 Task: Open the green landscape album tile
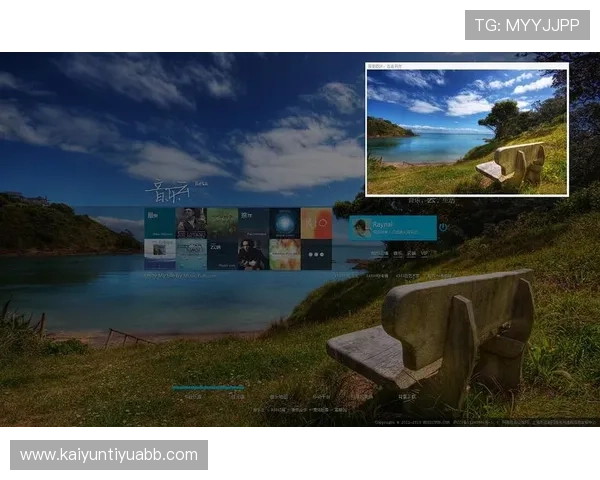222,223
